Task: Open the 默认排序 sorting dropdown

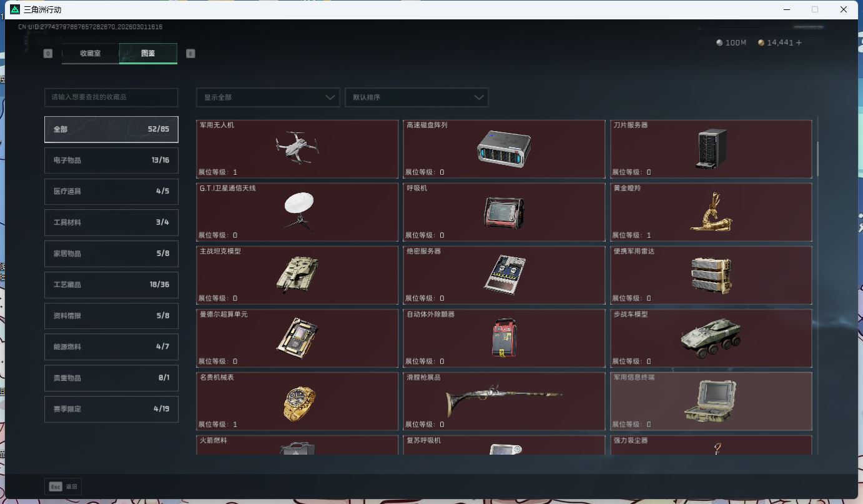Action: 417,97
